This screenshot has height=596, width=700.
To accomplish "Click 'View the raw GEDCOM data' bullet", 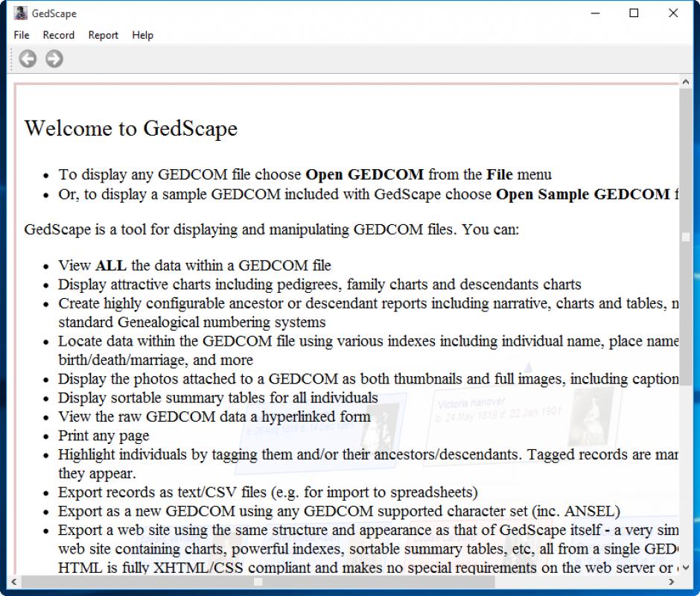I will coord(214,416).
